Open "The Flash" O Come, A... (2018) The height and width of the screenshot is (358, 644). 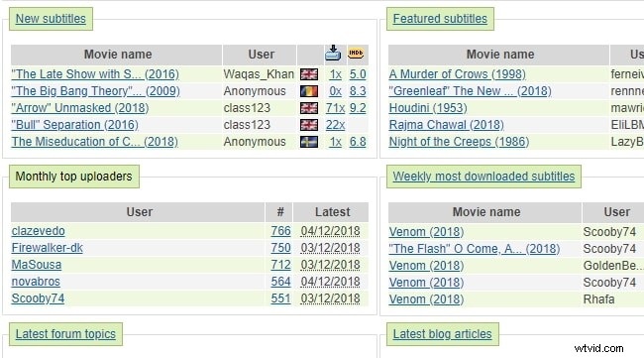click(475, 249)
